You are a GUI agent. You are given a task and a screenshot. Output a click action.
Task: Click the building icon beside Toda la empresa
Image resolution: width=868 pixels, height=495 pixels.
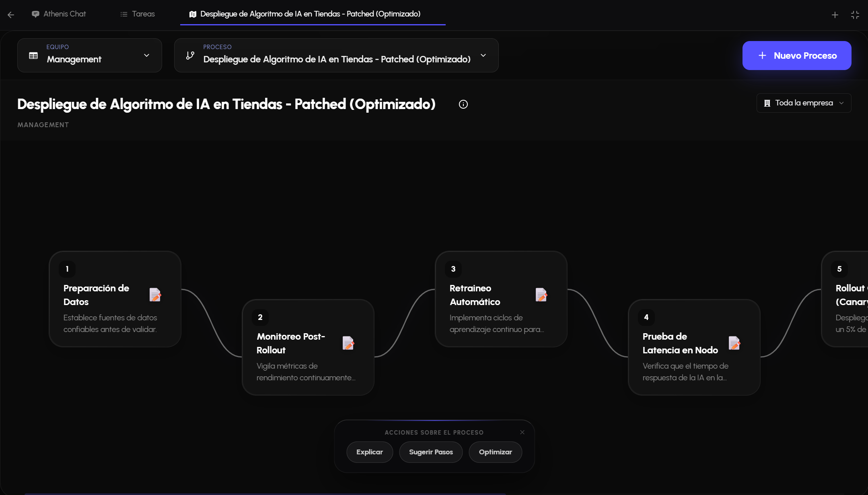[767, 103]
